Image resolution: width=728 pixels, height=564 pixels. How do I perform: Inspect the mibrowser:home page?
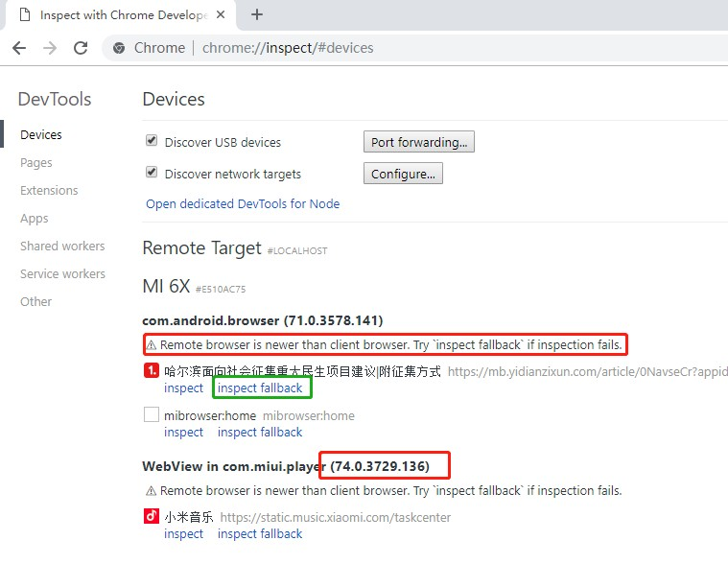tap(183, 433)
